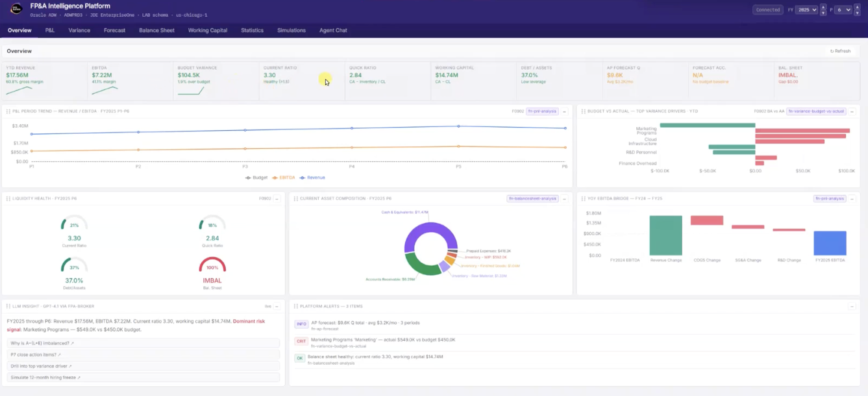This screenshot has height=396, width=868.
Task: Click the Current Asset Composition drag handle
Action: coord(296,199)
